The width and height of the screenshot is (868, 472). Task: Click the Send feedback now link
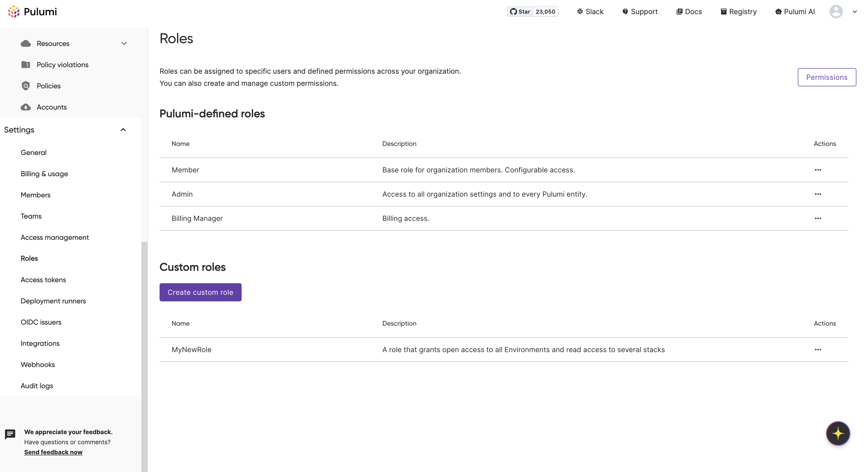click(x=53, y=452)
